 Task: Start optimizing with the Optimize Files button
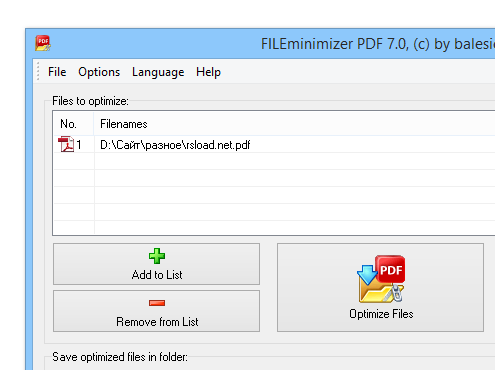[380, 287]
